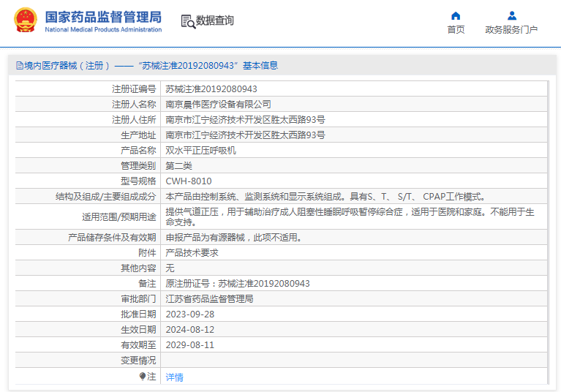The width and height of the screenshot is (561, 392).
Task: Go to 首页 home page
Action: click(456, 30)
